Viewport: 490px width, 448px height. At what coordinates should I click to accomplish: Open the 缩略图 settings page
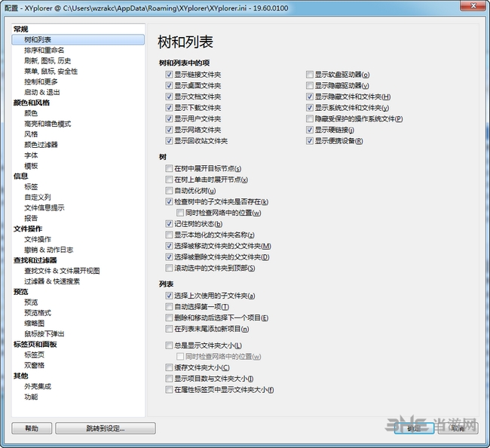pos(35,324)
